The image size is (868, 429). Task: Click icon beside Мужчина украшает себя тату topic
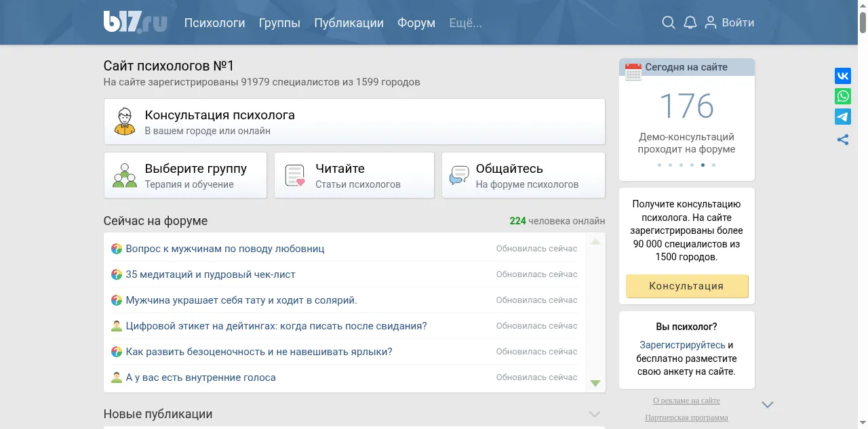point(117,300)
